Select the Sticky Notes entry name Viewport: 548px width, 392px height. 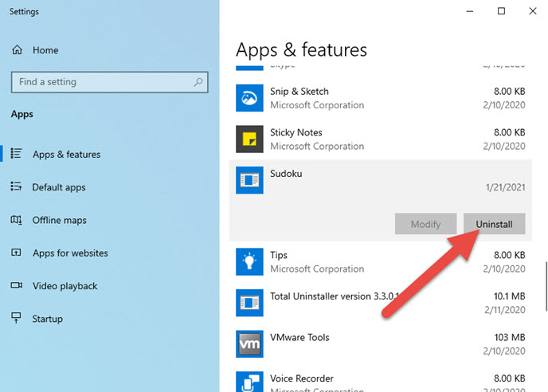tap(296, 132)
